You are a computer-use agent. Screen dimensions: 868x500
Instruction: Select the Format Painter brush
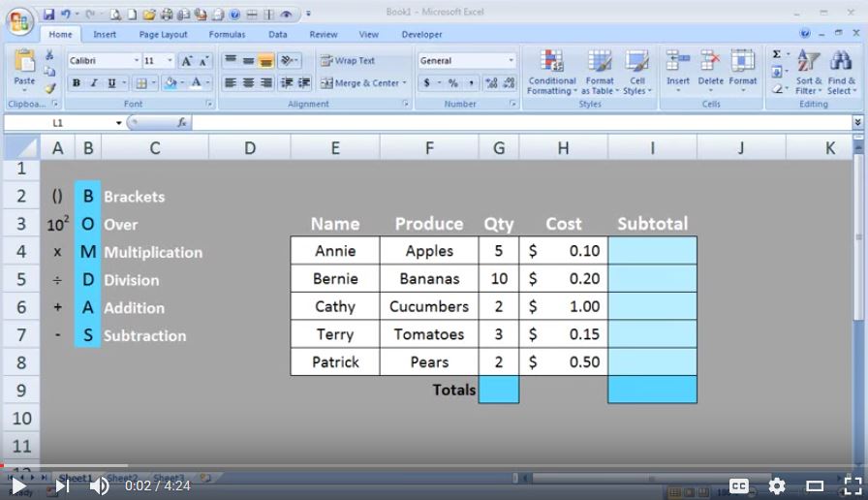(49, 88)
